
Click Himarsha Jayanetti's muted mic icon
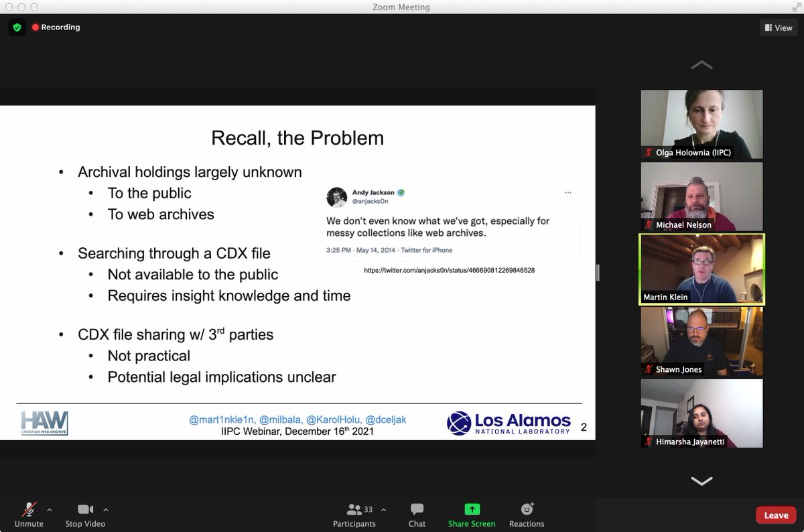tap(649, 442)
